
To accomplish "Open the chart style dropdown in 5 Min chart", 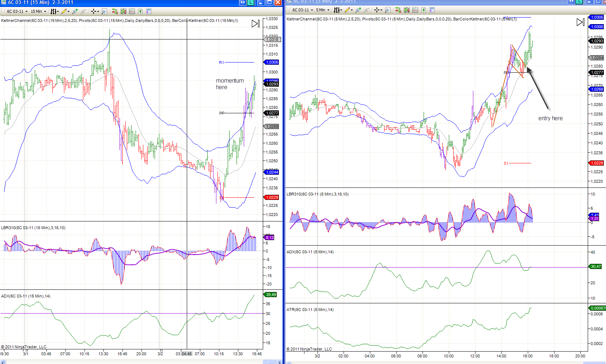I will tap(338, 10).
